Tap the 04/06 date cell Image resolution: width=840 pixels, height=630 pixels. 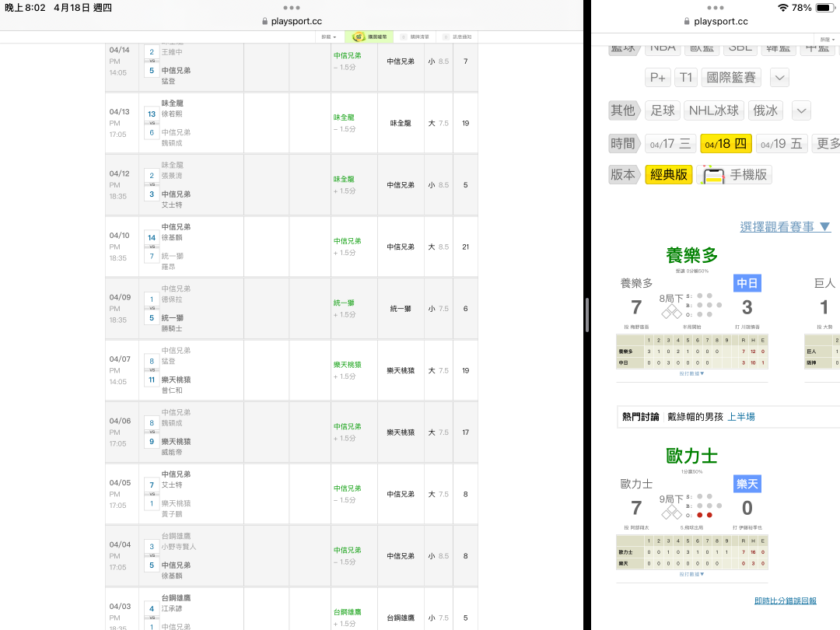coord(122,432)
